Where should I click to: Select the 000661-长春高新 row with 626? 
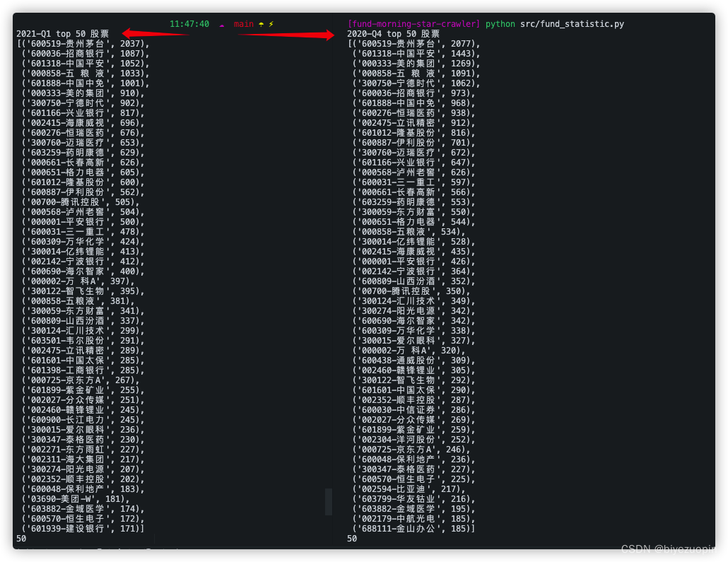tap(83, 163)
